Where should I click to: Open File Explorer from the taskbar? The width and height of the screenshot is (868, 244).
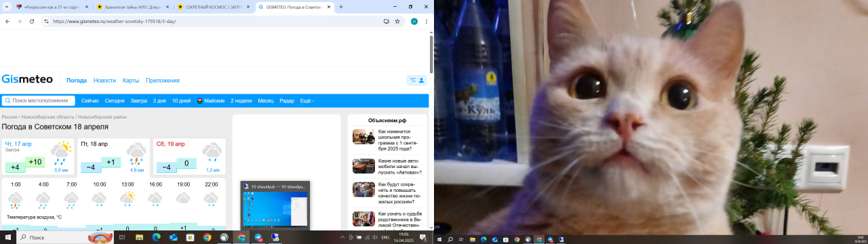[139, 238]
